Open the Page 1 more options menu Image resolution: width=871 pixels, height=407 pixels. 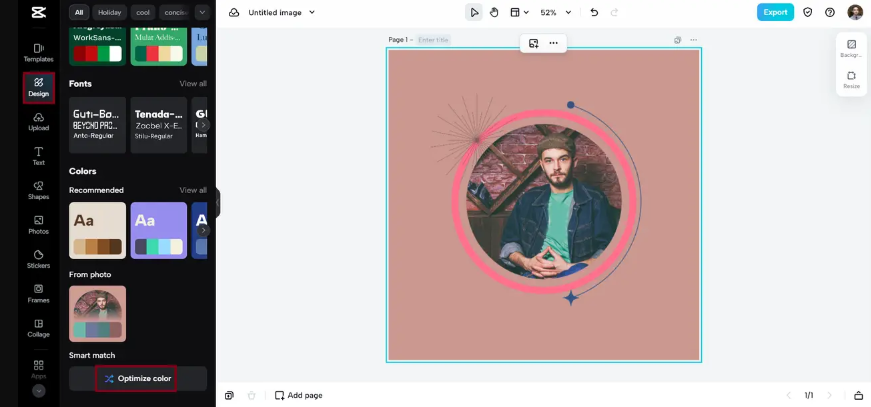[x=693, y=40]
